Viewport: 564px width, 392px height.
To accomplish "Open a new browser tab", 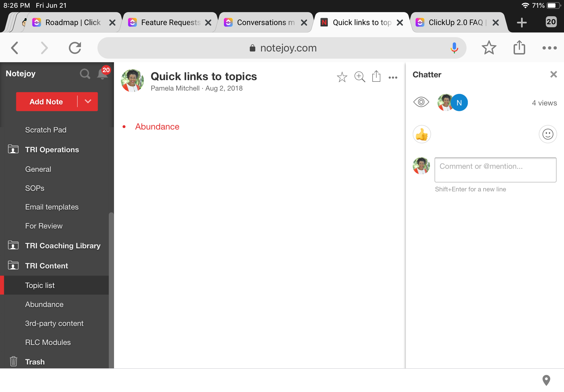I will 522,23.
